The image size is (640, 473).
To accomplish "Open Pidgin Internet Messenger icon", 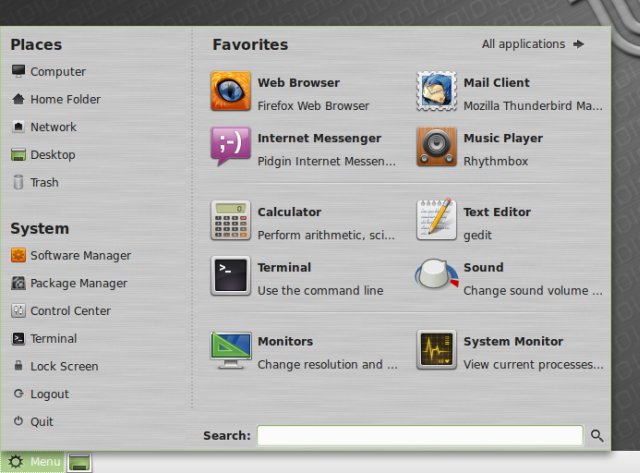I will pyautogui.click(x=230, y=147).
